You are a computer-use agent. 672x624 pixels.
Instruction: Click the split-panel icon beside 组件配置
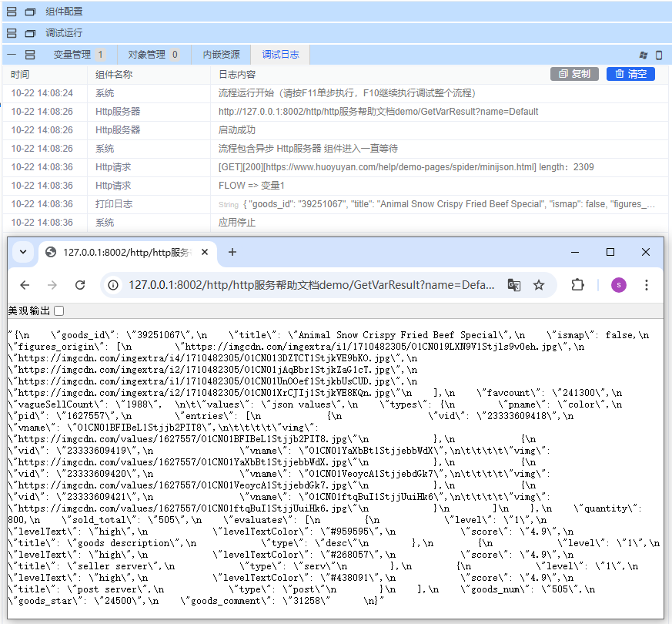point(12,12)
